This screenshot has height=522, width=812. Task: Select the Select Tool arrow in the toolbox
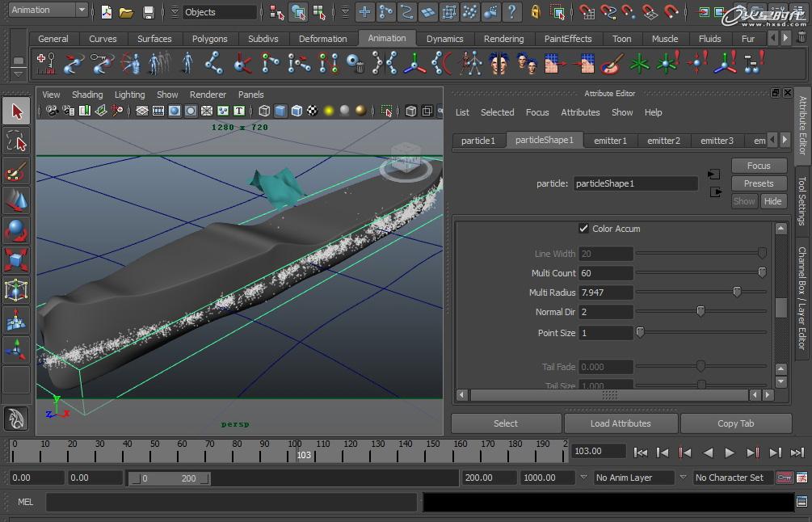(x=15, y=111)
